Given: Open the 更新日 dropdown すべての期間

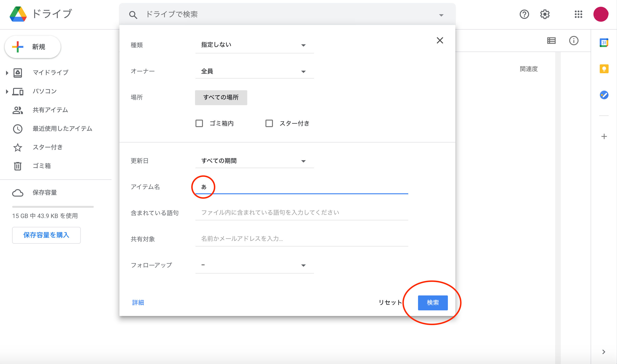Looking at the screenshot, I should point(254,161).
